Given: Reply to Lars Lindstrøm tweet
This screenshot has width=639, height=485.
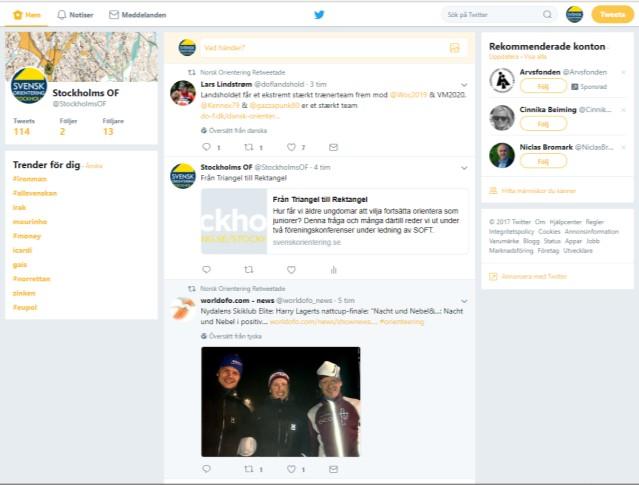Looking at the screenshot, I should point(207,147).
